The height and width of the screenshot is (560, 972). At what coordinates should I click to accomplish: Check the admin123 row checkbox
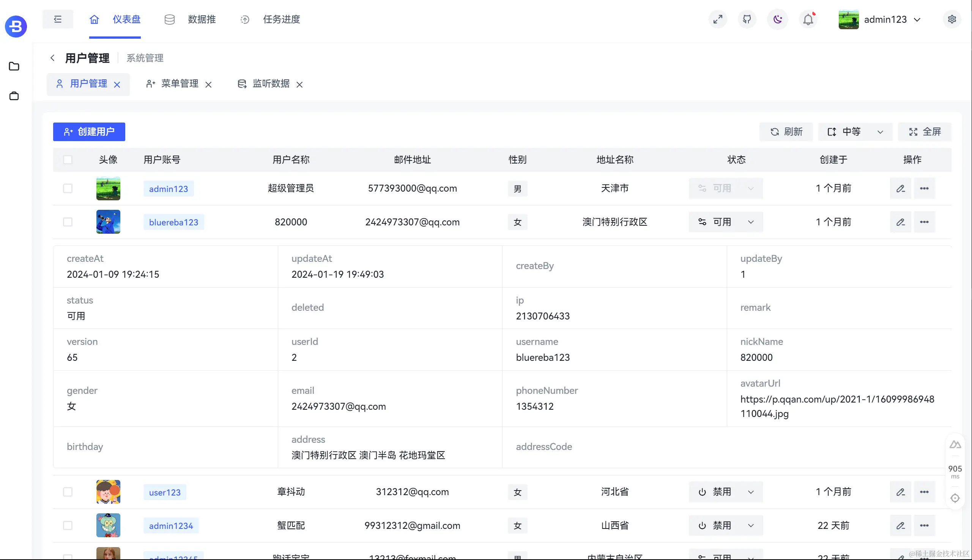point(68,189)
